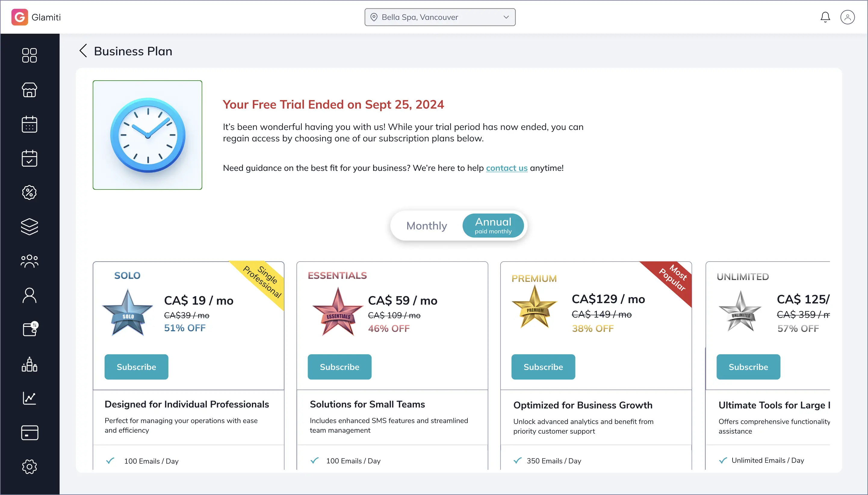Subscribe to the Solo plan
The height and width of the screenshot is (495, 868).
[136, 367]
